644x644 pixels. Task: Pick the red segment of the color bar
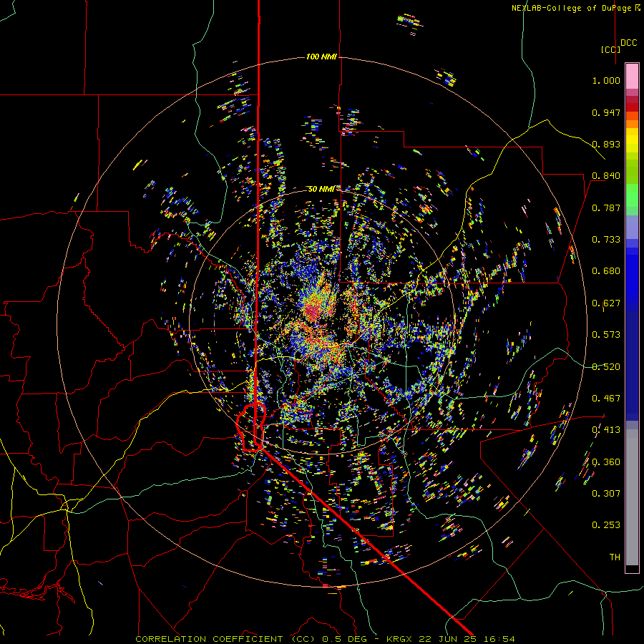(x=632, y=107)
